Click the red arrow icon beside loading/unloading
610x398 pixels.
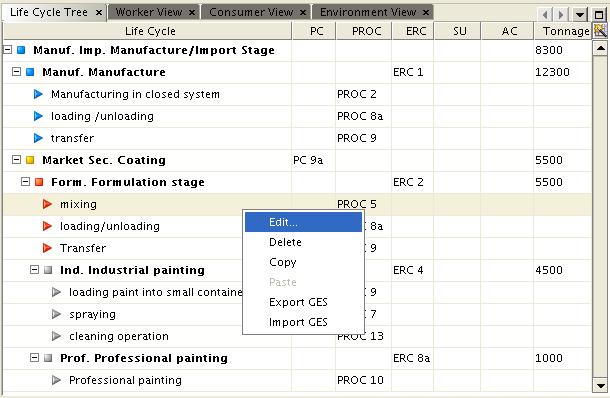tap(47, 226)
